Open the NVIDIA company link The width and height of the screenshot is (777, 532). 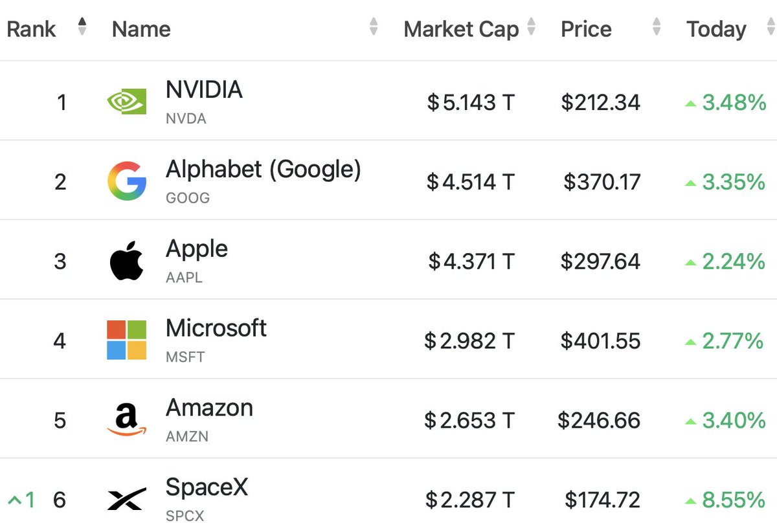point(204,89)
